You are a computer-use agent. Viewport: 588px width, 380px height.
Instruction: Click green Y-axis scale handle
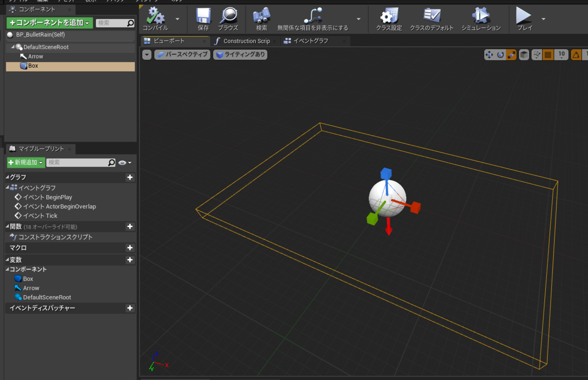(x=372, y=219)
